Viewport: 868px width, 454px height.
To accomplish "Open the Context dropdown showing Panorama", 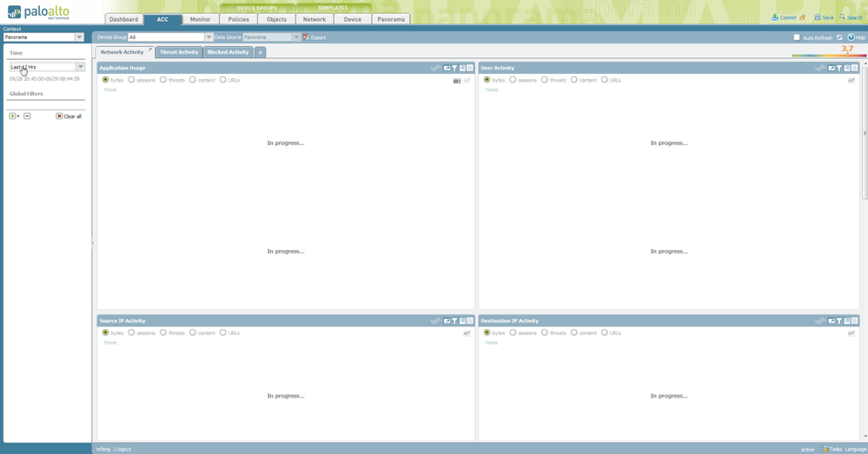I will coord(43,37).
